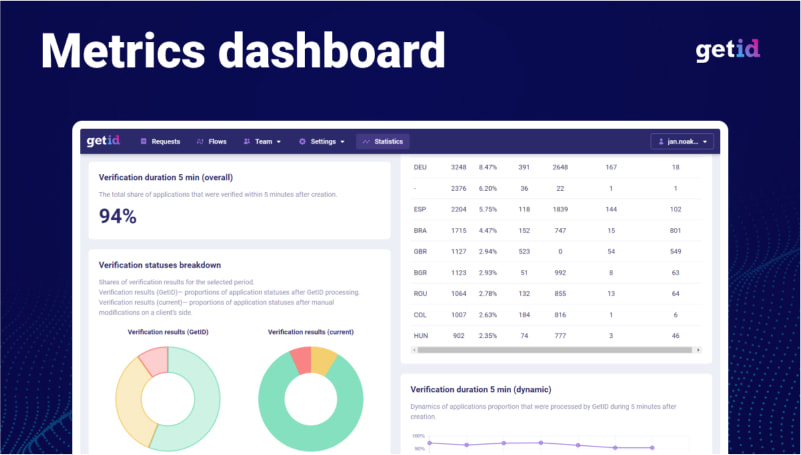
Task: Click the Flows icon in the navbar
Action: pyautogui.click(x=200, y=141)
